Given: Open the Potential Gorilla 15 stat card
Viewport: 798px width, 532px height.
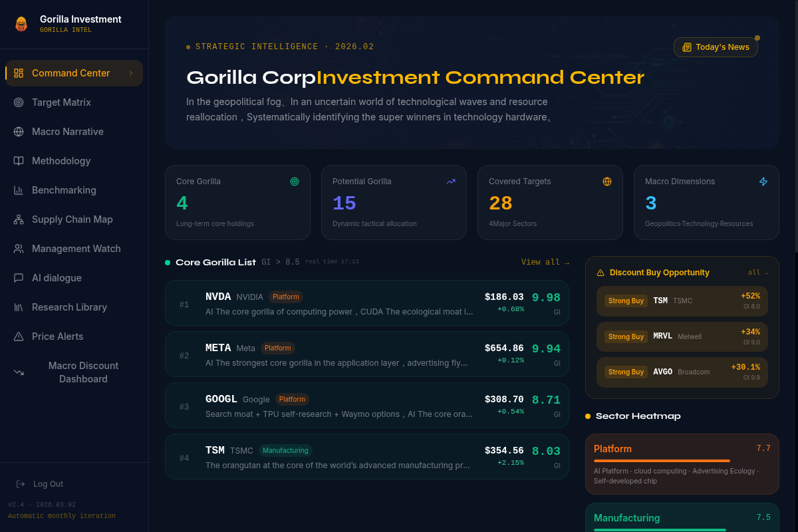Looking at the screenshot, I should coord(394,202).
